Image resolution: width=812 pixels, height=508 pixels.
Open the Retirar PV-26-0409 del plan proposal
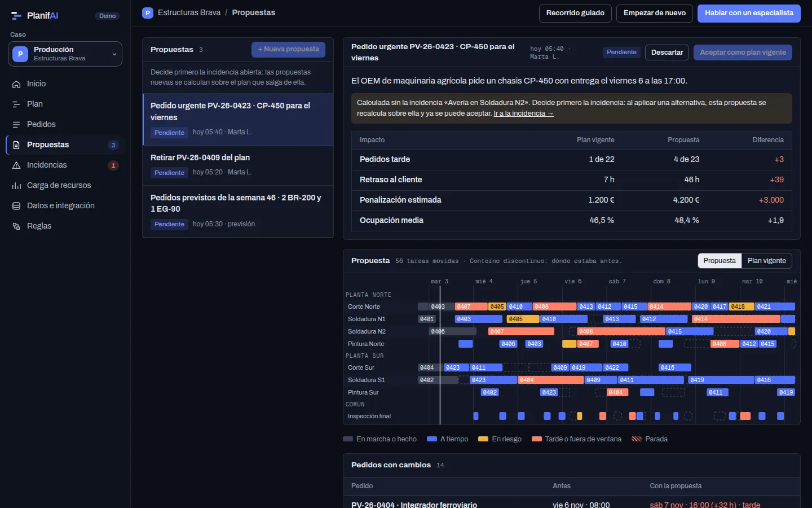pyautogui.click(x=238, y=166)
